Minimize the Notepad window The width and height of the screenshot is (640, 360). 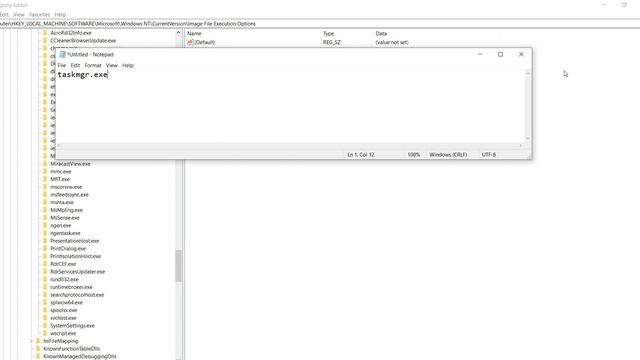click(x=480, y=54)
